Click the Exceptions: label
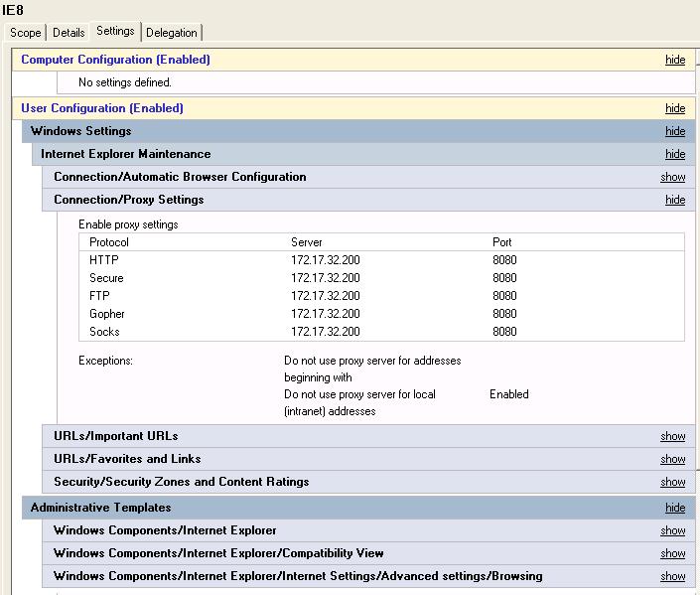The height and width of the screenshot is (595, 700). pyautogui.click(x=105, y=361)
